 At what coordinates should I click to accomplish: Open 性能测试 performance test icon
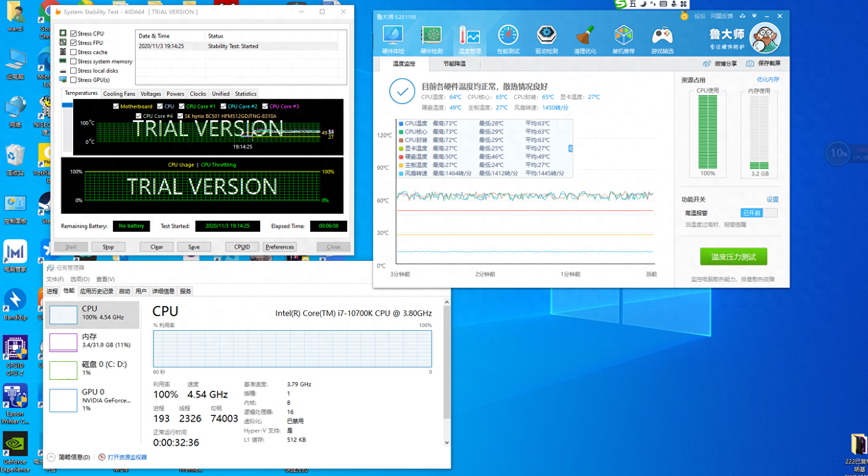(x=508, y=39)
